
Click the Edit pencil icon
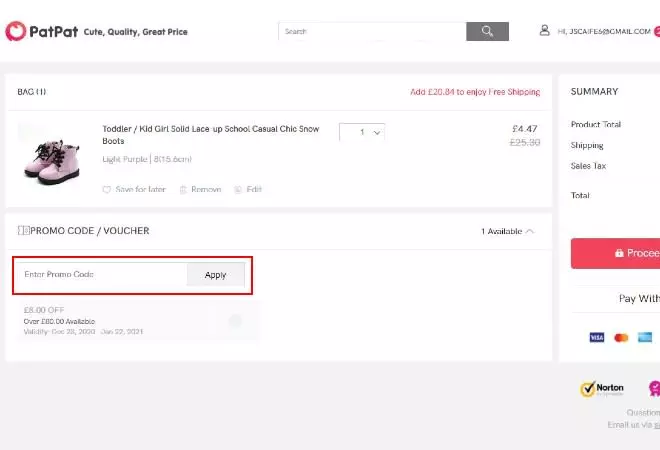point(238,189)
